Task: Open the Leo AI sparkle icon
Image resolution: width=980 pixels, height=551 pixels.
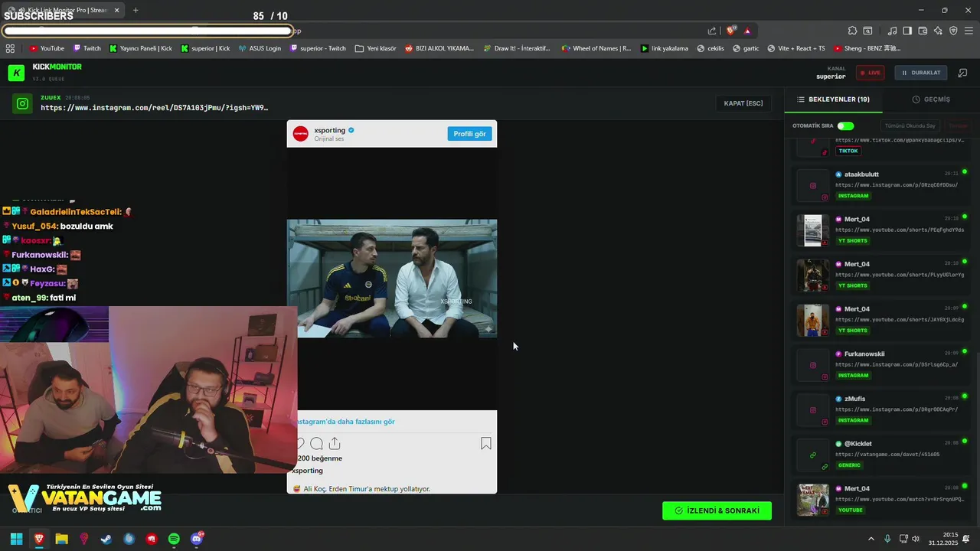Action: (x=938, y=31)
